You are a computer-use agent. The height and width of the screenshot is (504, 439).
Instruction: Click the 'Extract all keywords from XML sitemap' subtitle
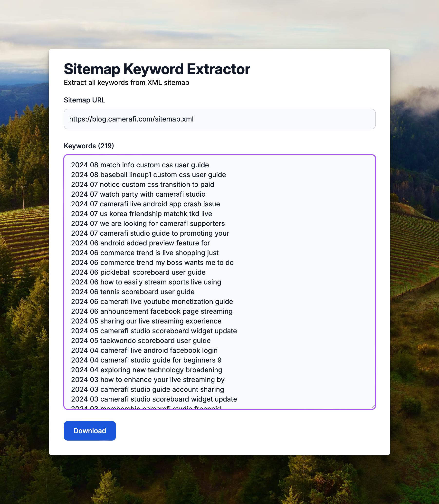pos(126,83)
